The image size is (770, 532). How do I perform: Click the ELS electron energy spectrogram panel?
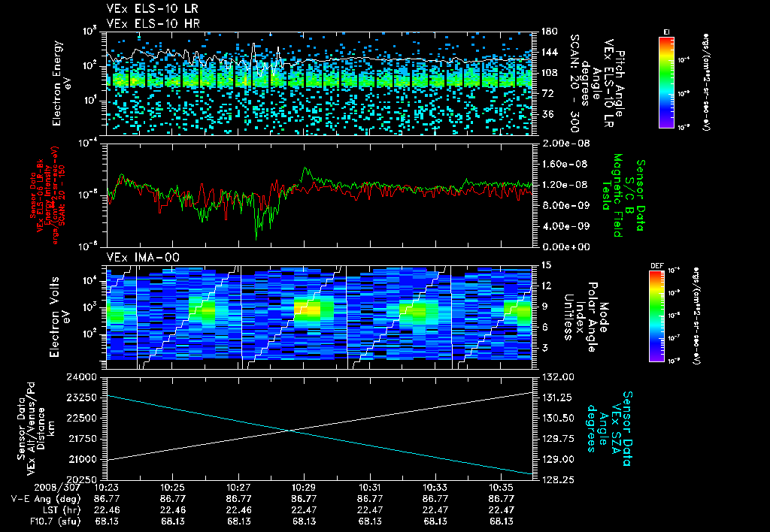click(x=320, y=83)
